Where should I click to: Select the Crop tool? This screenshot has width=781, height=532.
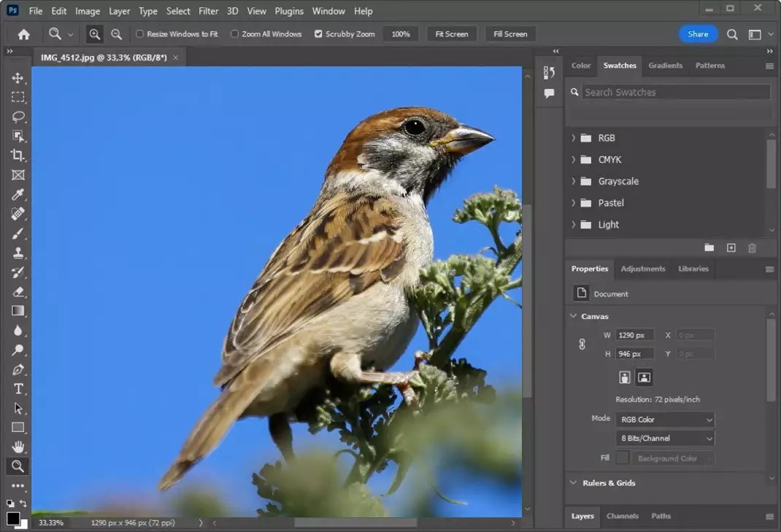click(18, 155)
